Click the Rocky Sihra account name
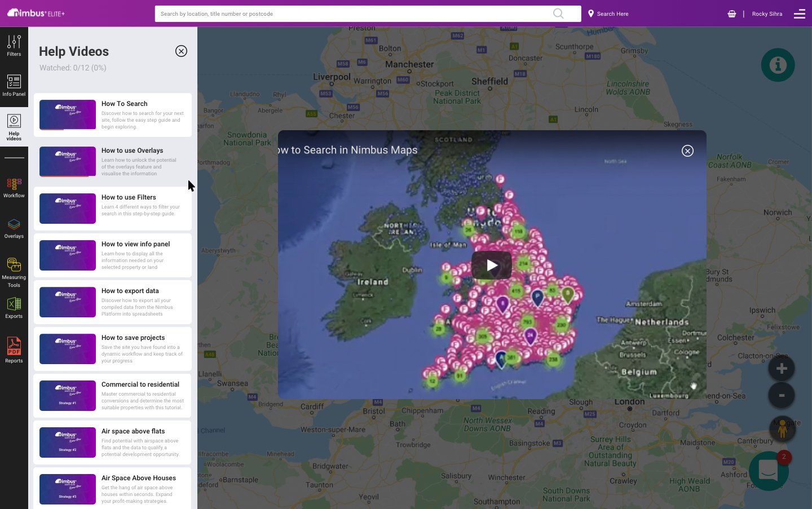The height and width of the screenshot is (509, 812). 767,14
